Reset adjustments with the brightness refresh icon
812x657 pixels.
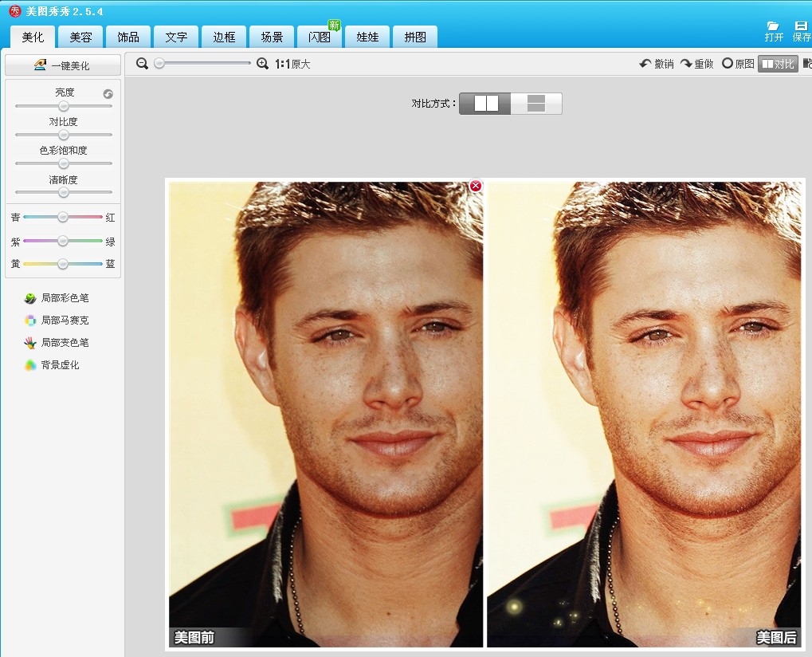pos(108,94)
